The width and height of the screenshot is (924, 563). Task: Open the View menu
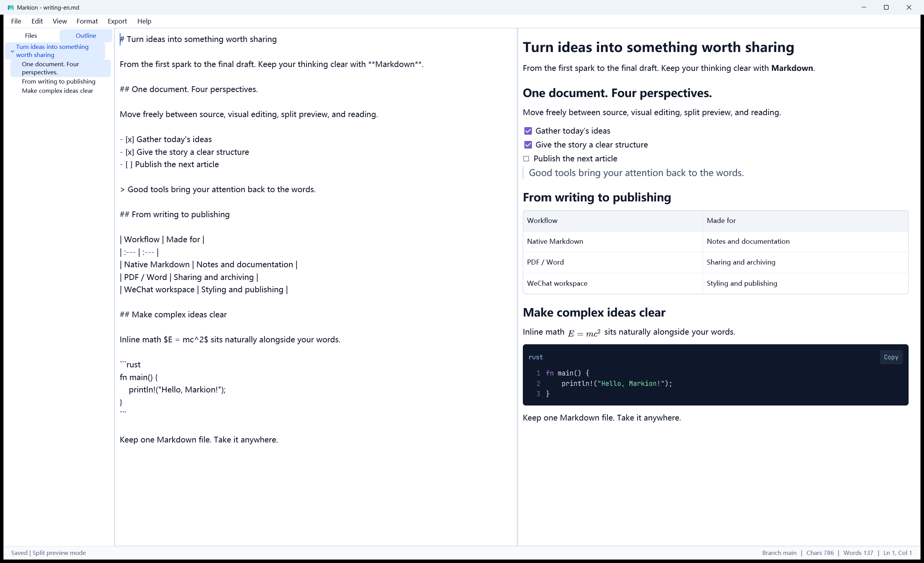pos(60,21)
